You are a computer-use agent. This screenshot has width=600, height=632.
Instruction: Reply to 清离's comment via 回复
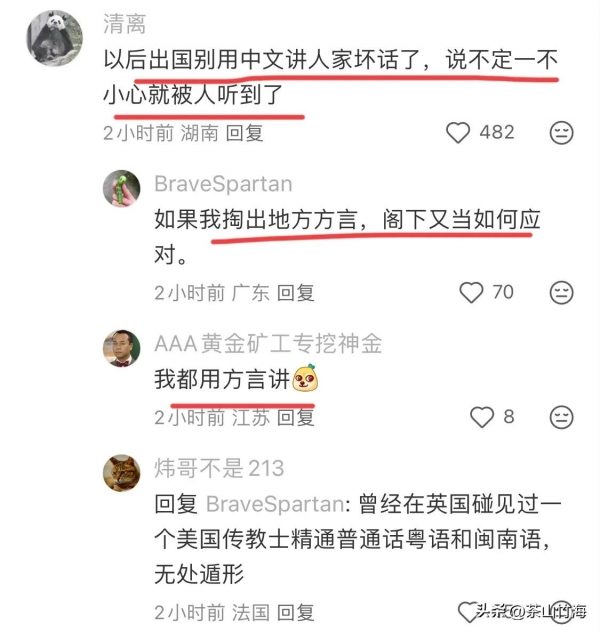pos(244,133)
